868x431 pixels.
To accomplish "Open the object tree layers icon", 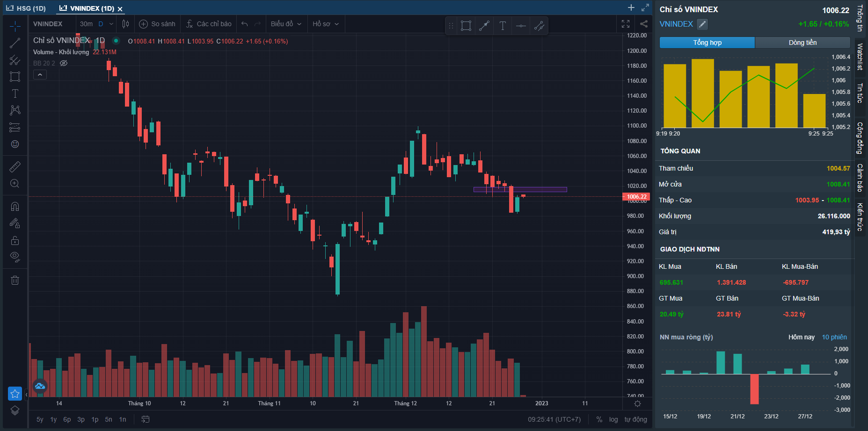I will [x=15, y=410].
